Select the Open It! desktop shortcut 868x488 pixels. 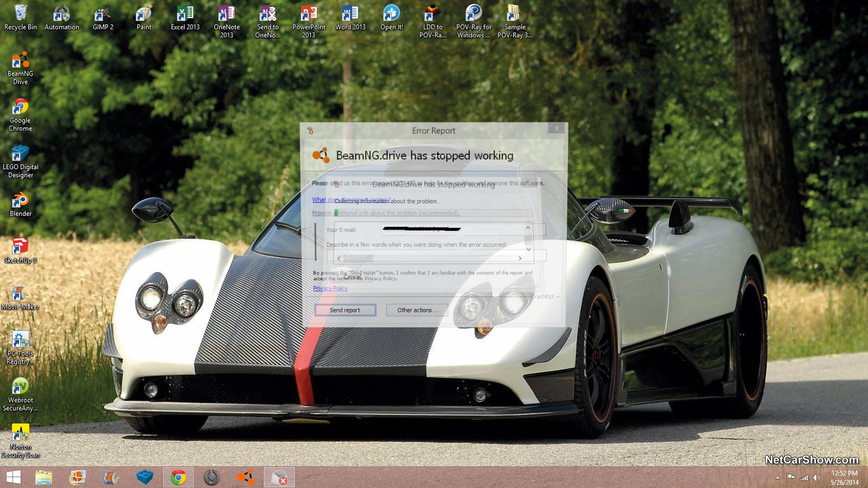tap(391, 17)
